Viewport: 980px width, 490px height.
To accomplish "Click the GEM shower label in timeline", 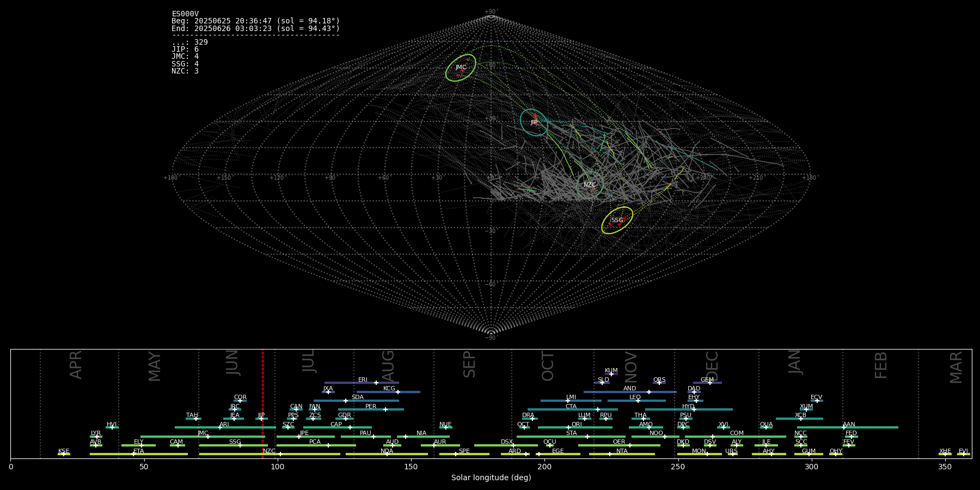I will (707, 380).
